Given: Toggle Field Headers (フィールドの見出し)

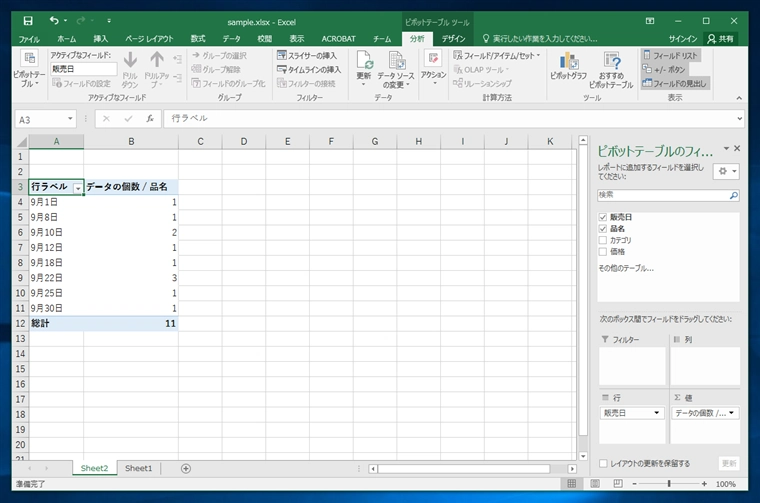Looking at the screenshot, I should pyautogui.click(x=674, y=83).
